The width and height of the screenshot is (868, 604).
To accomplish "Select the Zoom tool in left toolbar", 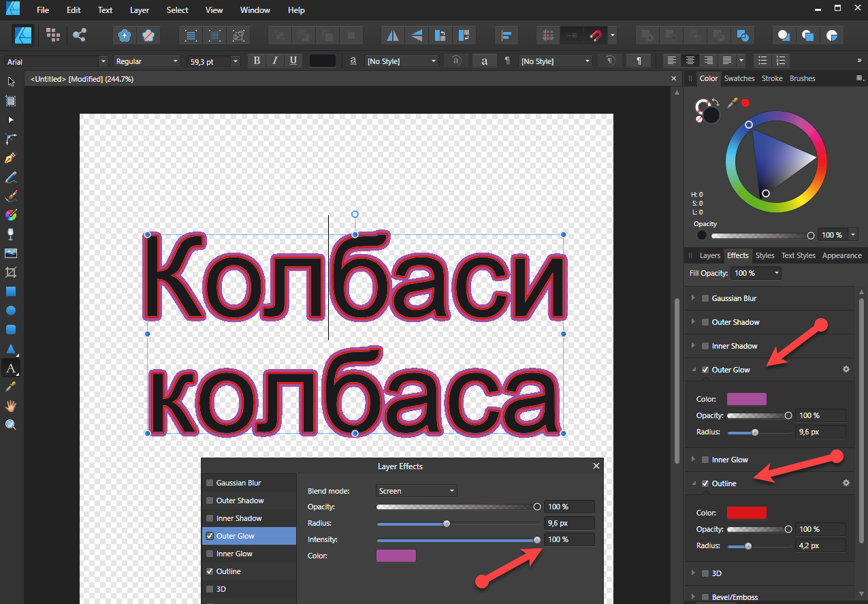I will click(11, 425).
